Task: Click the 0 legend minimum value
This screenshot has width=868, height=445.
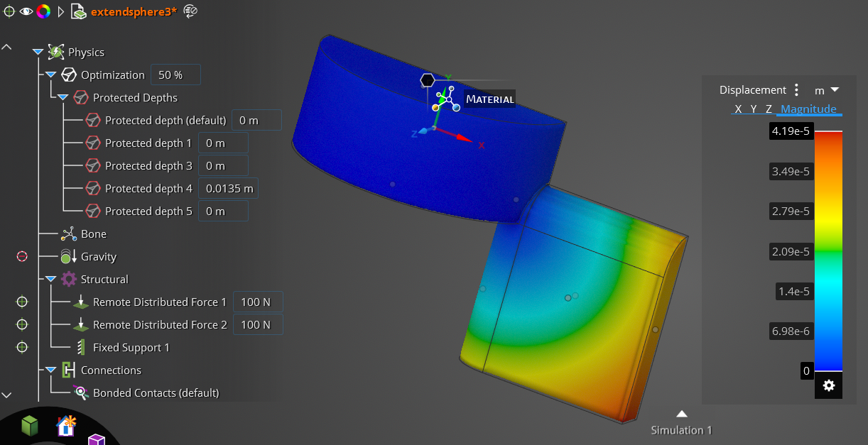Action: click(x=806, y=370)
